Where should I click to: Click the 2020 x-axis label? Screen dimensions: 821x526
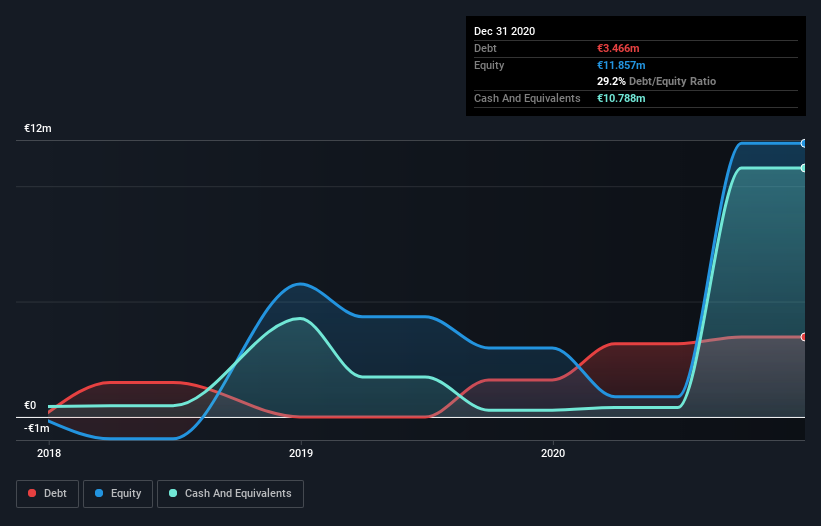(553, 453)
